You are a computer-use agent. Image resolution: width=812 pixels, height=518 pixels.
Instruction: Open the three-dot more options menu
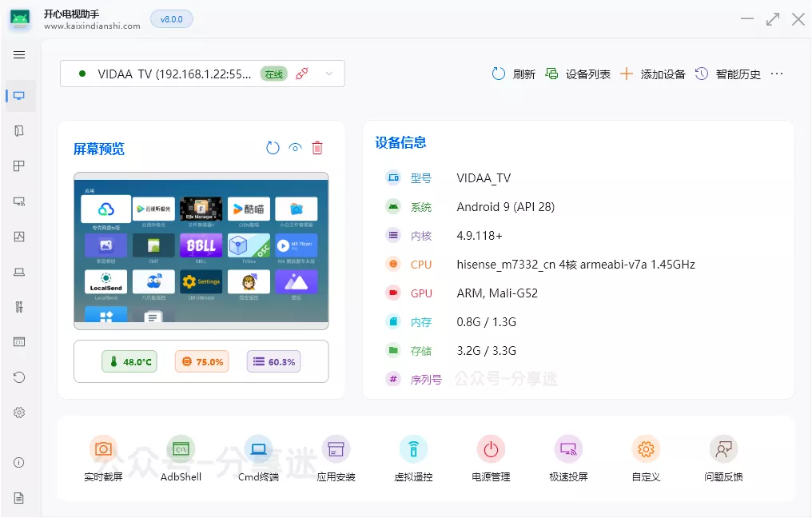tap(777, 74)
